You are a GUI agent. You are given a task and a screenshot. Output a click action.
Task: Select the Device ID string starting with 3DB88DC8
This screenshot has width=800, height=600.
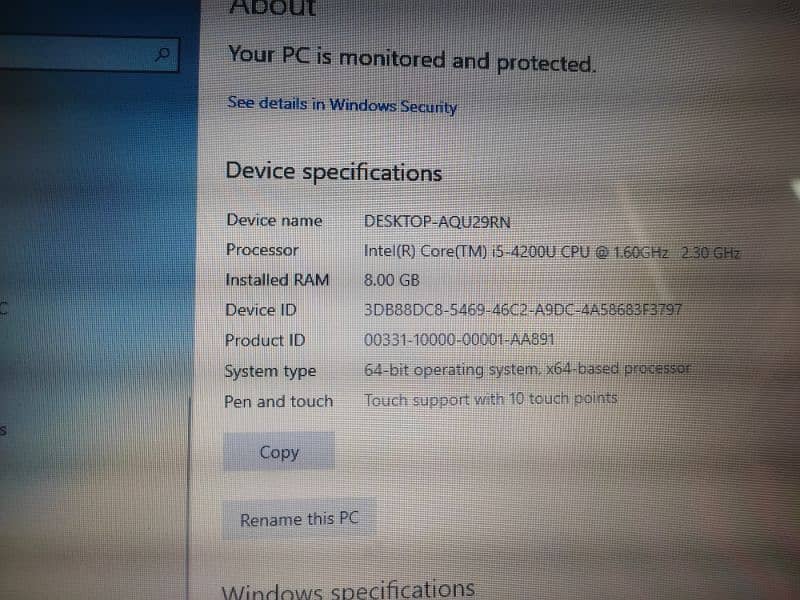click(522, 310)
